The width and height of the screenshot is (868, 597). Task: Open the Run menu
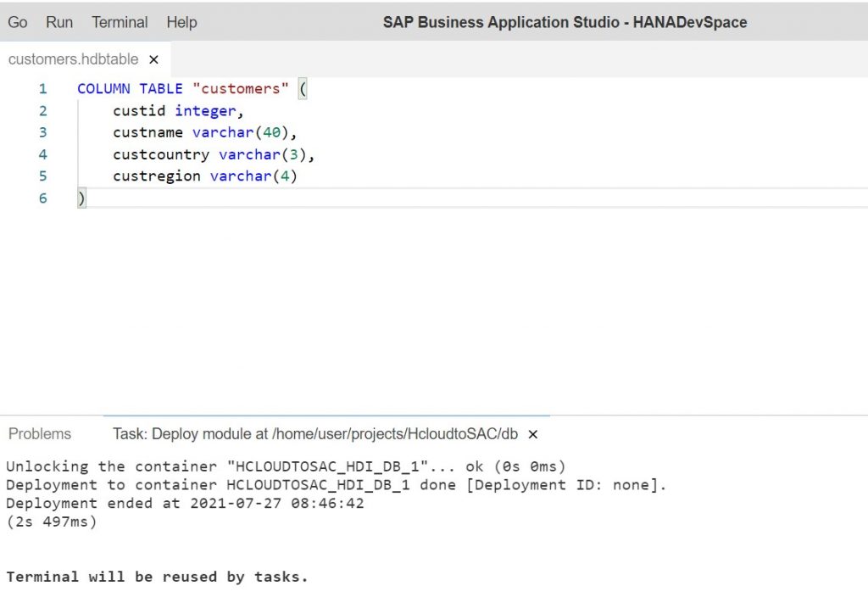[x=59, y=22]
